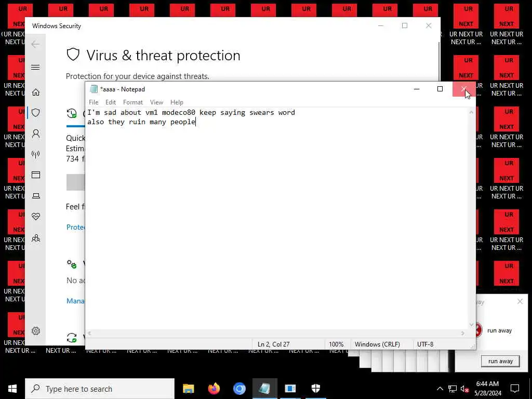532x399 pixels.
Task: Click the muted volume tray icon
Action: pyautogui.click(x=465, y=389)
